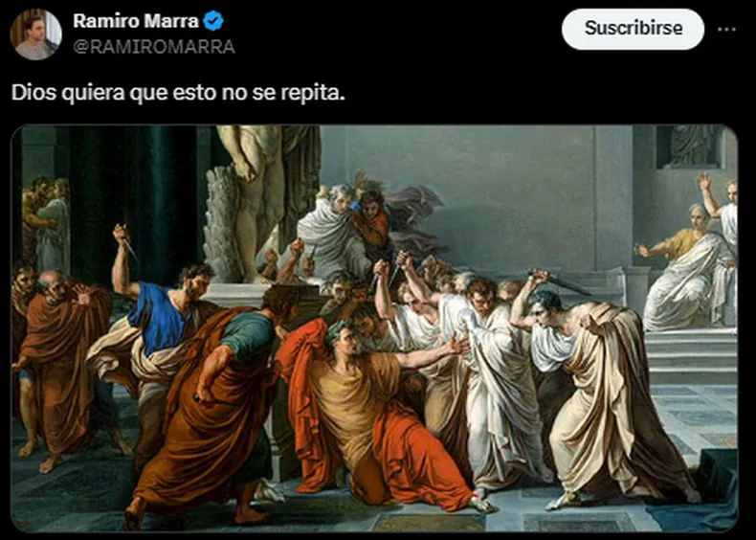
Task: Click the marble statue in the painting
Action: coord(251,203)
